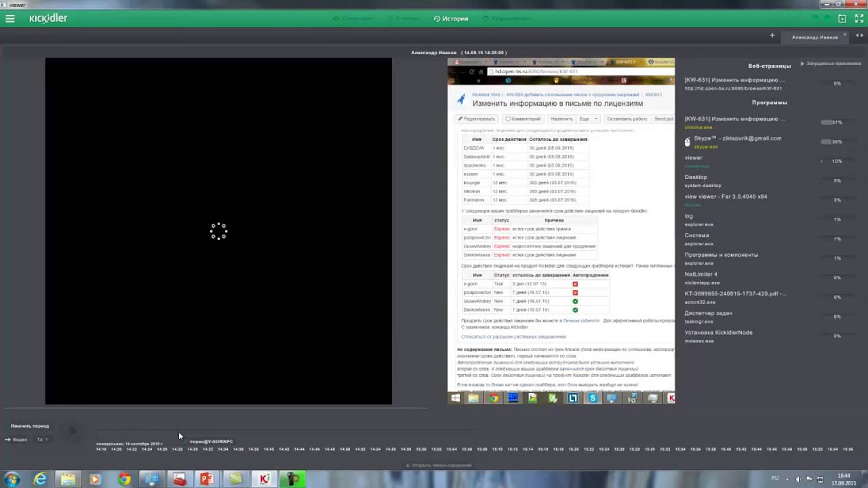The width and height of the screenshot is (868, 488).
Task: Open PowerPoint from the taskbar
Action: click(x=207, y=479)
